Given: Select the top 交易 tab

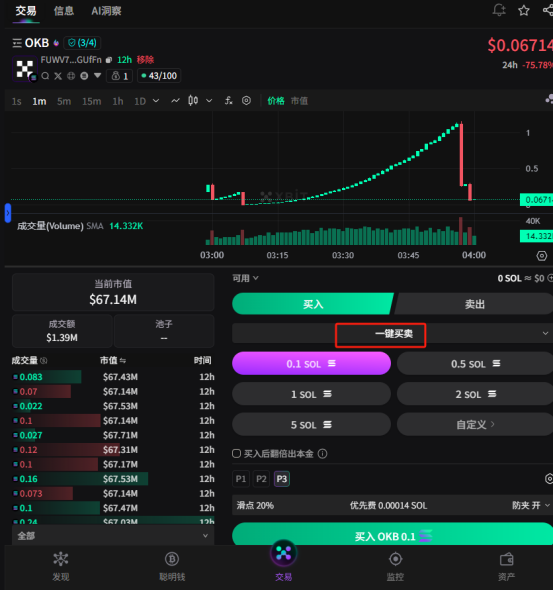Looking at the screenshot, I should 26,11.
